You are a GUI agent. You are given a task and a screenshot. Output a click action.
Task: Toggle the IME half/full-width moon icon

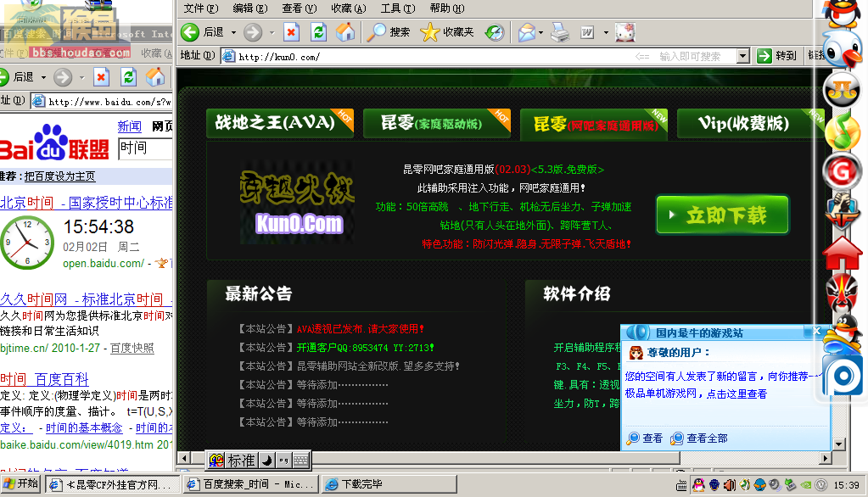click(x=267, y=460)
